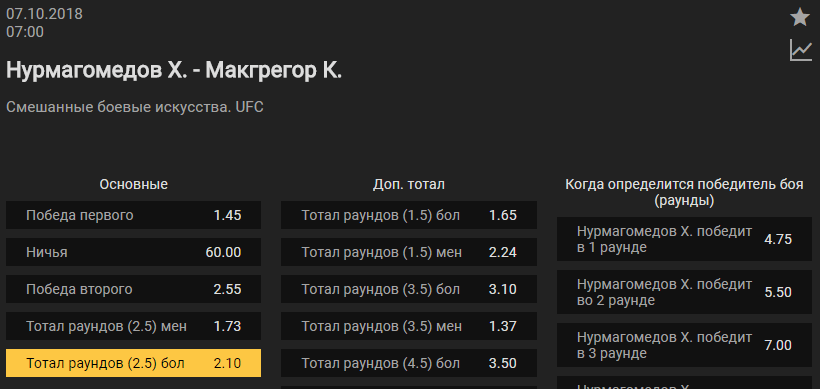Select the Победа второго 2.55 bet

133,289
